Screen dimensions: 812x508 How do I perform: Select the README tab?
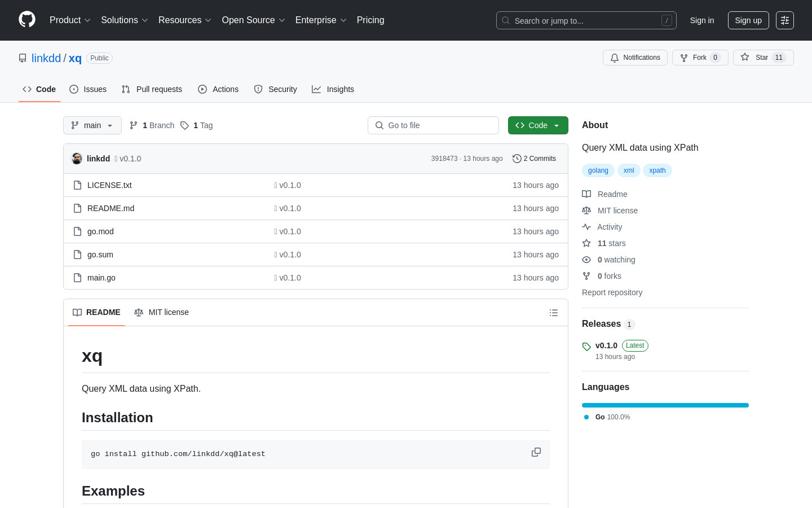click(x=96, y=312)
